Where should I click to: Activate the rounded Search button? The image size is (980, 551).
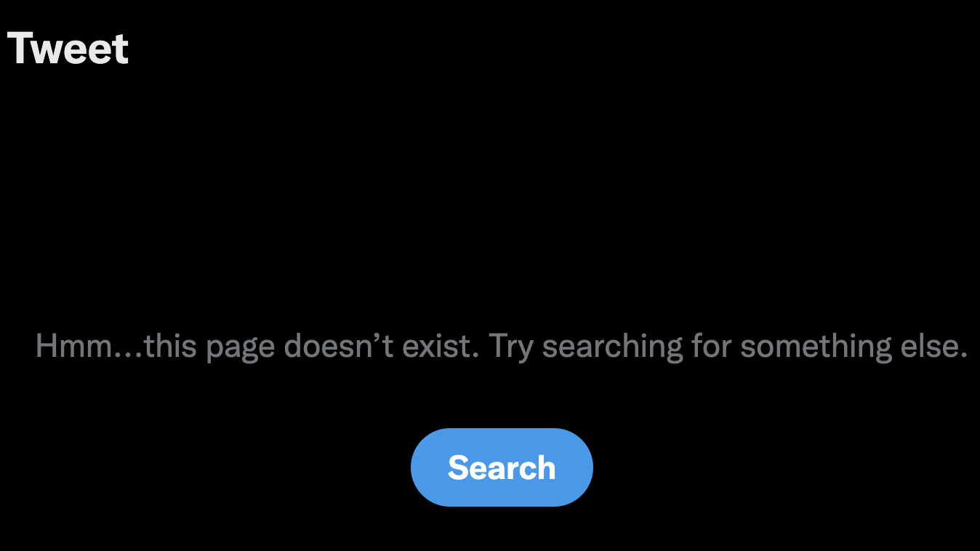pos(502,467)
